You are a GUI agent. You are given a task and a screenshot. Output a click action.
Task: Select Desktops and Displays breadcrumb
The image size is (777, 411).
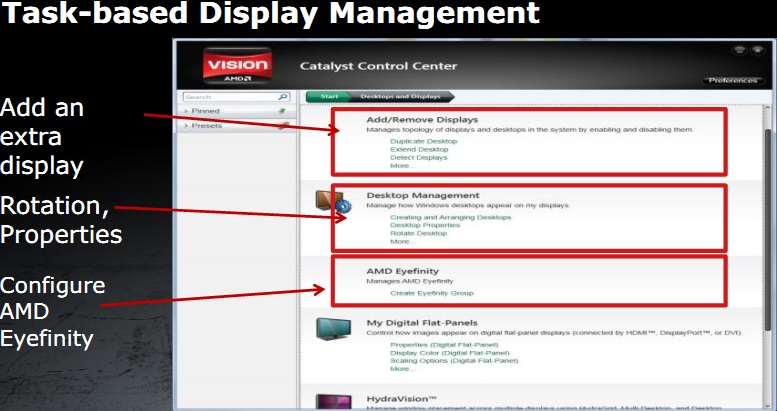pos(400,96)
